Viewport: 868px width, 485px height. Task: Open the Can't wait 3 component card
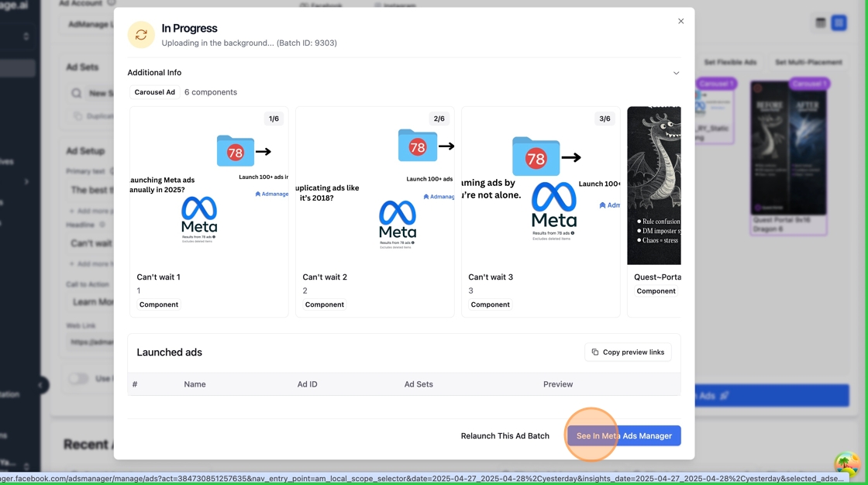540,212
